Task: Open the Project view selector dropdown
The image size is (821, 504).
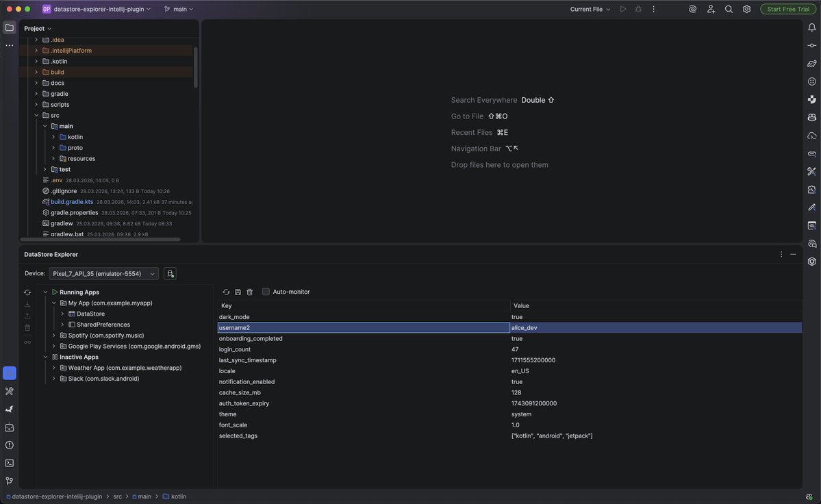Action: tap(38, 28)
